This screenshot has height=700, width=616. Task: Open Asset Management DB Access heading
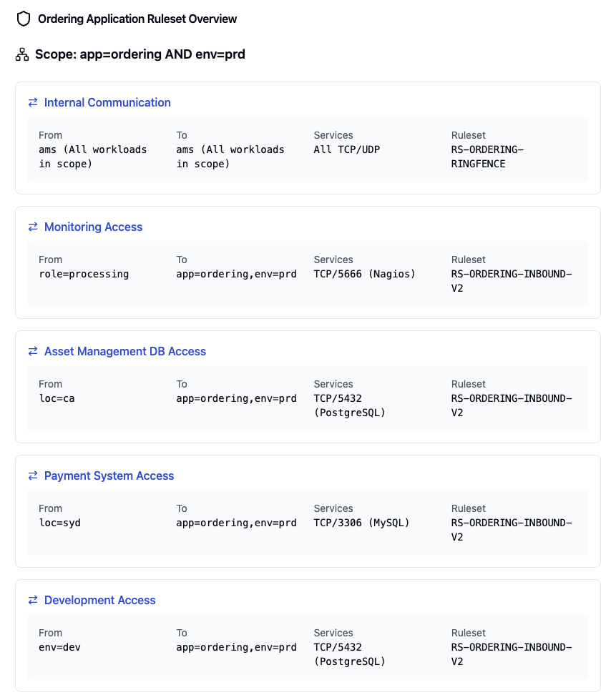pos(125,351)
